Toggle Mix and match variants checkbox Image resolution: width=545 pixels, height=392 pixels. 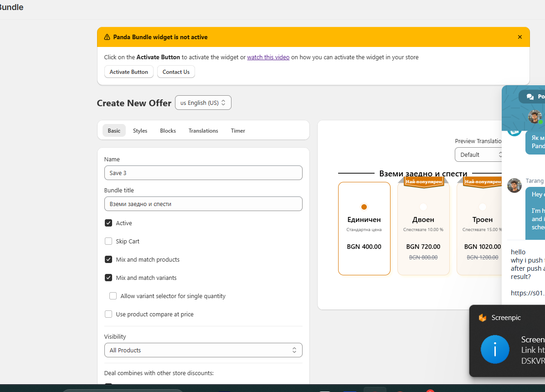coord(108,278)
